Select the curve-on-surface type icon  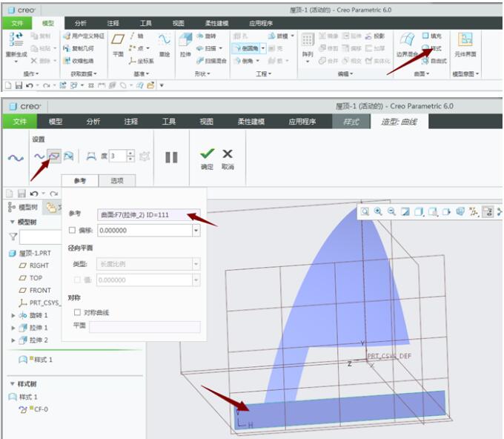[68, 156]
